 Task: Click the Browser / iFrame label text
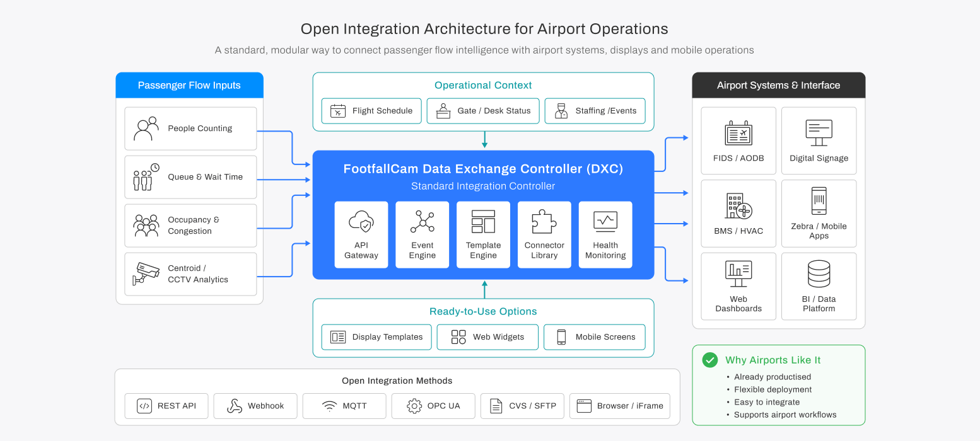tap(631, 406)
